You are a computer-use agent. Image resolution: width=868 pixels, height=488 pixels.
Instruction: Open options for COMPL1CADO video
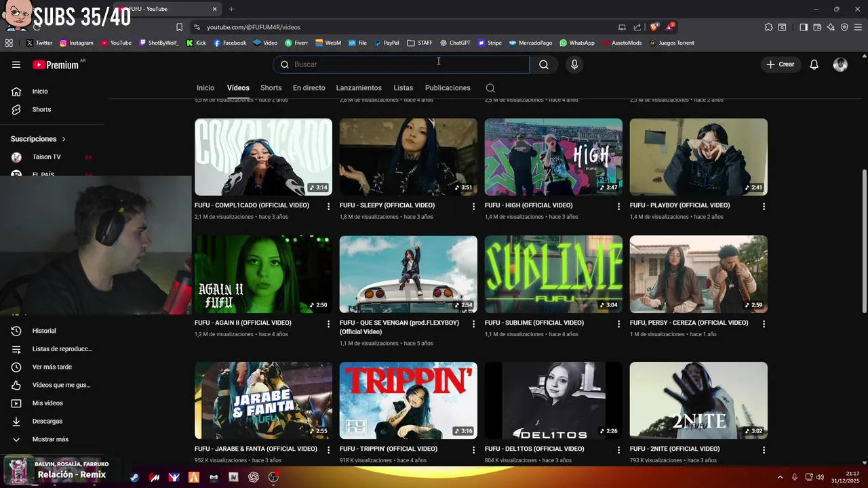click(x=329, y=206)
